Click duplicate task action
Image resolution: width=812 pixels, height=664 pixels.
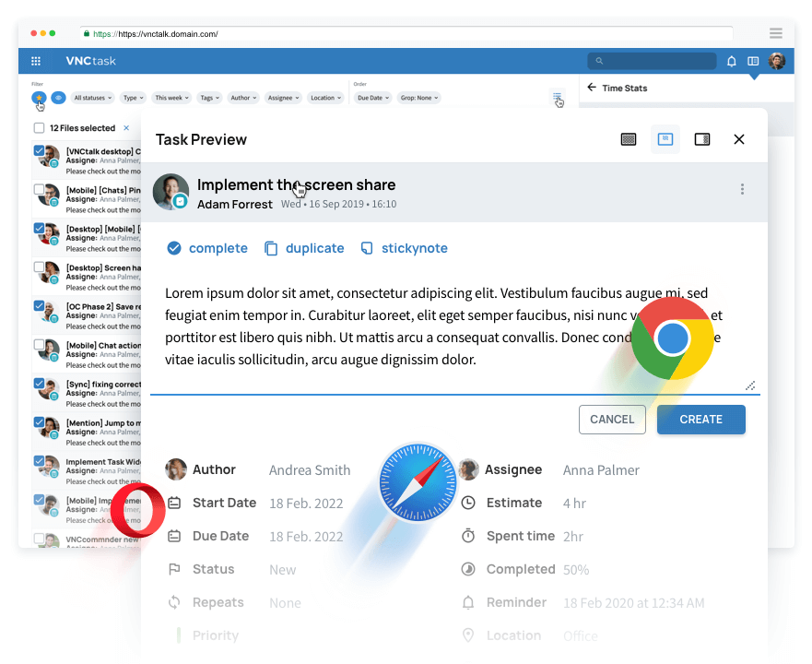point(304,248)
